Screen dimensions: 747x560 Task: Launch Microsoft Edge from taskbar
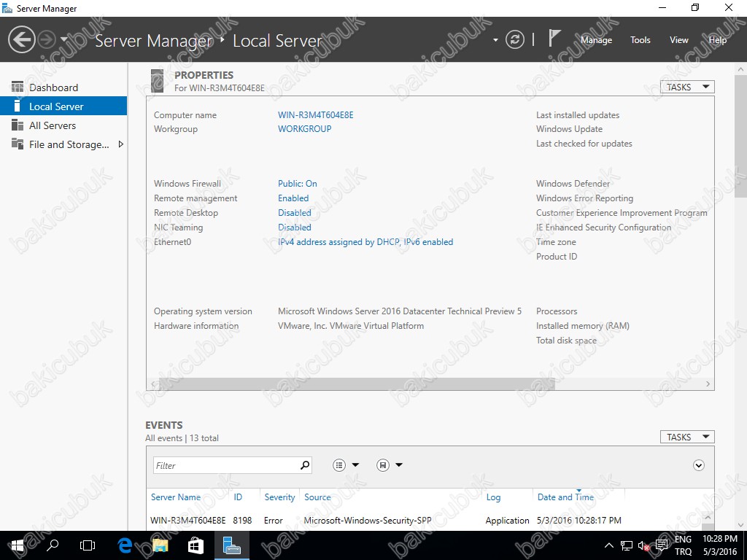tap(125, 545)
